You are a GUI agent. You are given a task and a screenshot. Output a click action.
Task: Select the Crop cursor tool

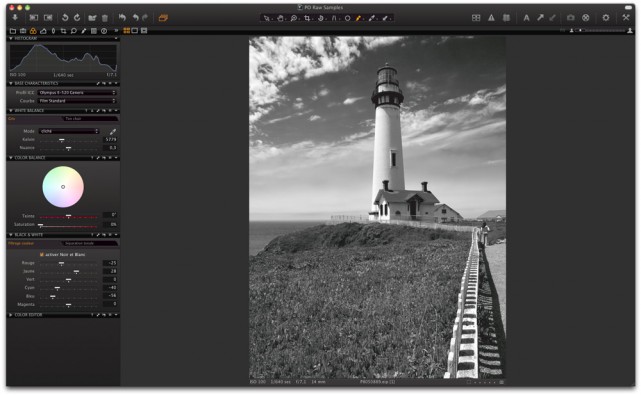coord(307,18)
